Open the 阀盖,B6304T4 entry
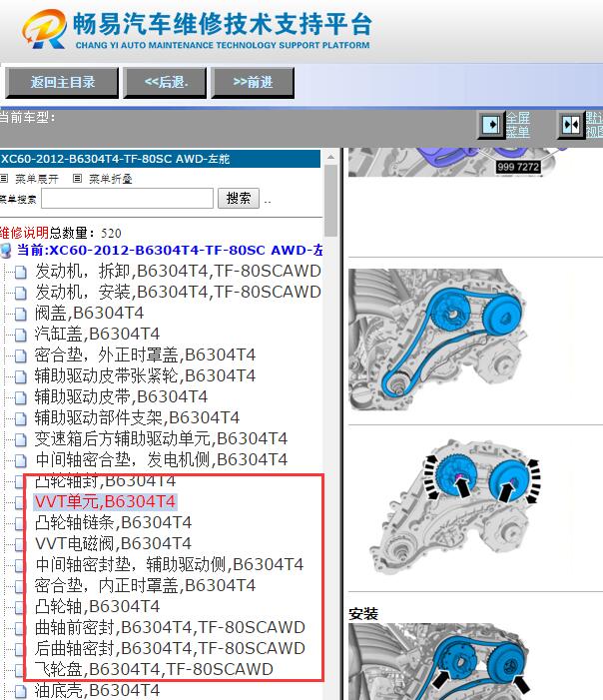The width and height of the screenshot is (603, 700). (89, 313)
